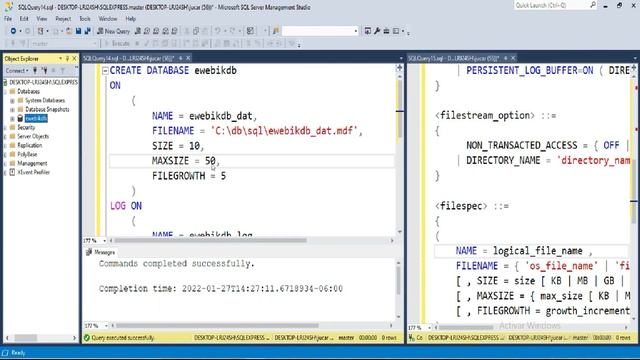
Task: Click the Query executed successfully status icon
Action: click(87, 338)
